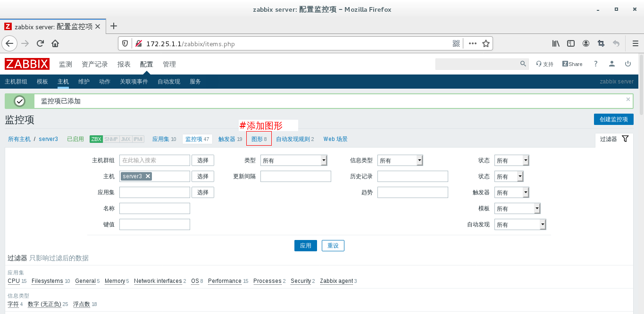Screen dimensions: 644x314
Task: Click the ZABBIX logo
Action: 27,64
